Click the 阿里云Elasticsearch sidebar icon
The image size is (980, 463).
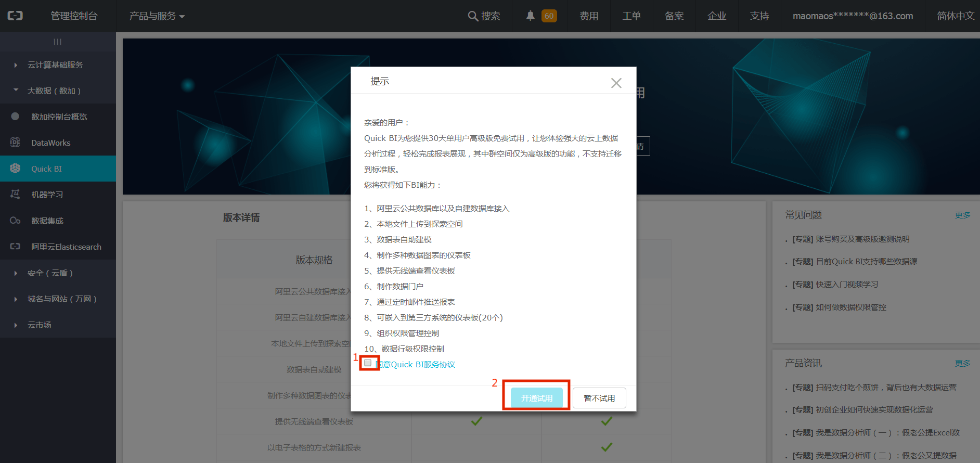click(15, 247)
